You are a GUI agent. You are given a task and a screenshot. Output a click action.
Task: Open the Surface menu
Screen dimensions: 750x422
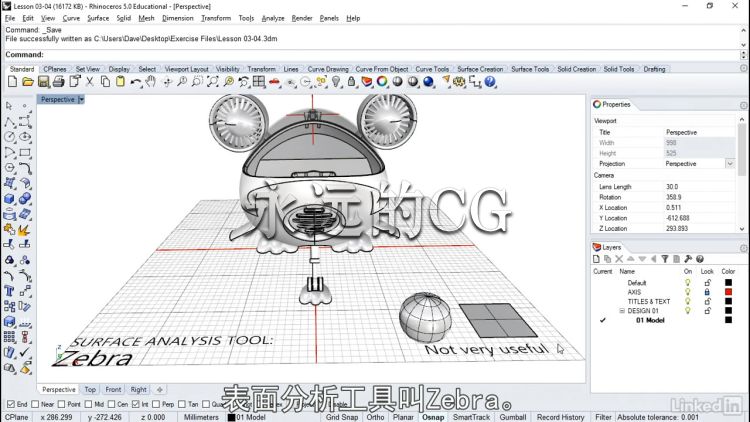click(98, 18)
